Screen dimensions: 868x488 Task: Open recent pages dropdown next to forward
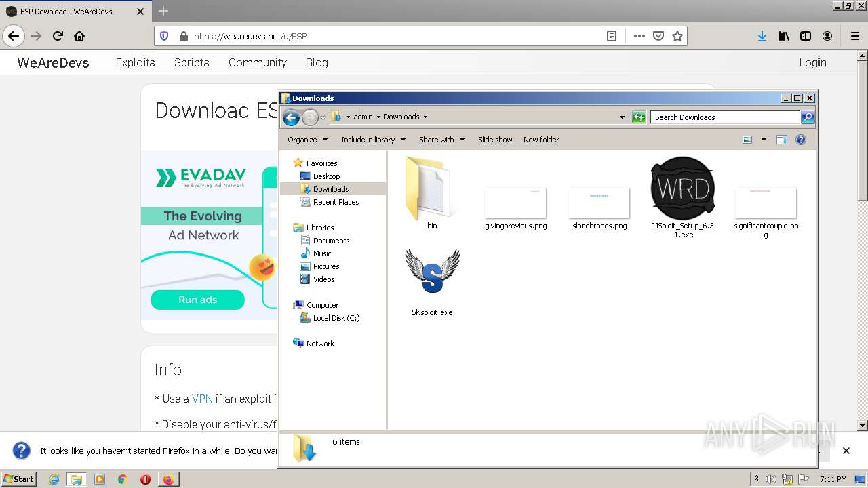pos(323,117)
